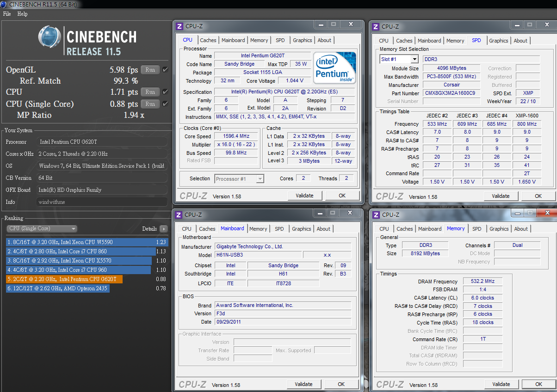Click Validate in the Memory window
Image resolution: width=557 pixels, height=392 pixels.
pos(501,384)
